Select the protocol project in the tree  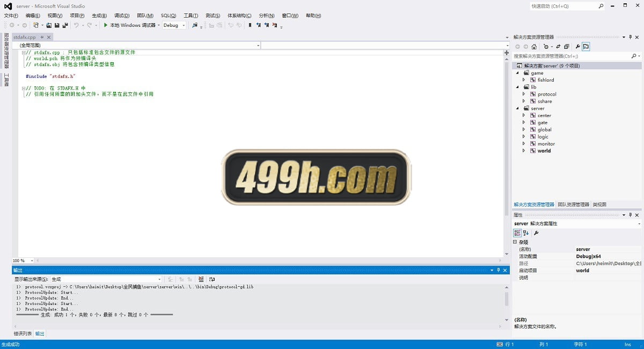pos(547,94)
